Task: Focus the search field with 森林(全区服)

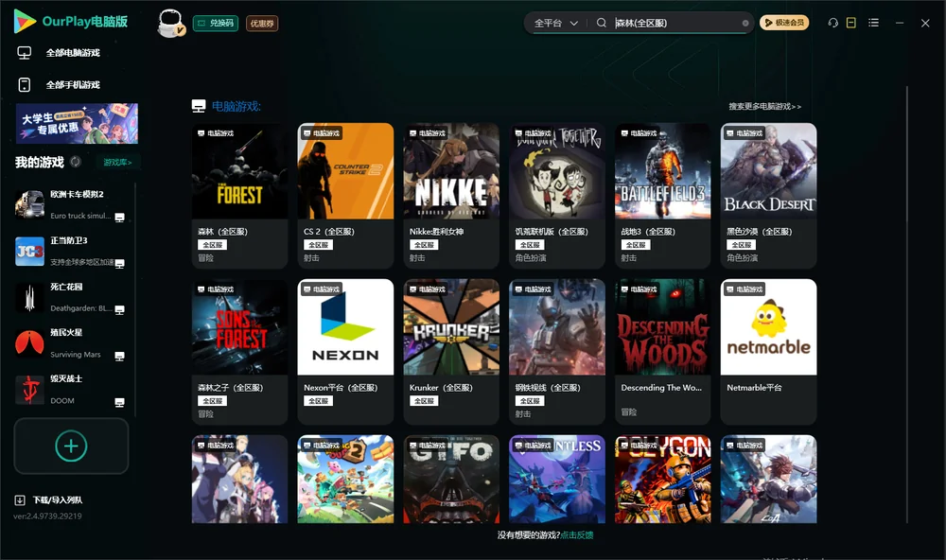Action: point(675,23)
